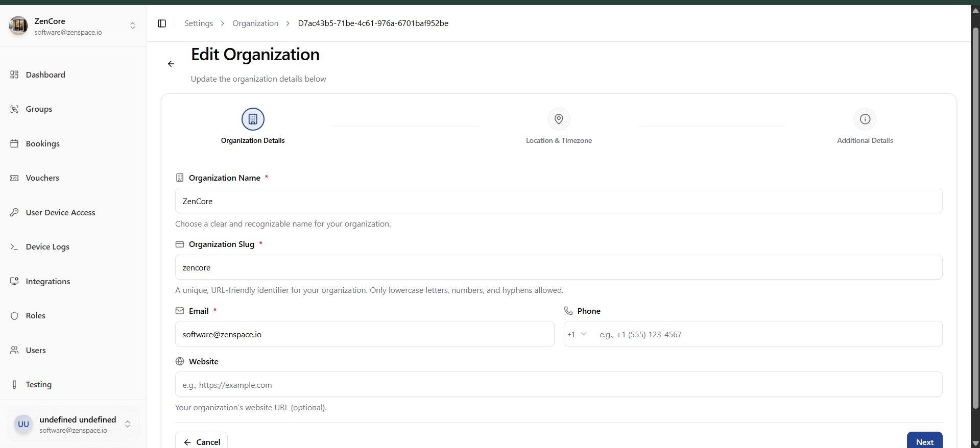This screenshot has height=448, width=980.
Task: Open the +1 country code dropdown
Action: coord(577,334)
